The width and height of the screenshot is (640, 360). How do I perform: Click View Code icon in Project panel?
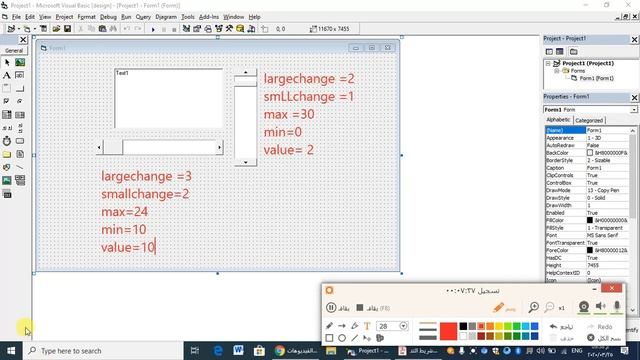549,51
